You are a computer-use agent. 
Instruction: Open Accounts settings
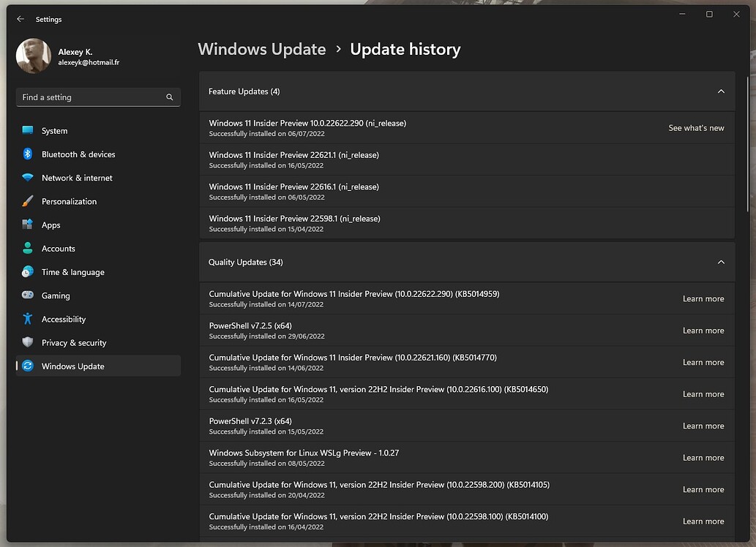59,248
